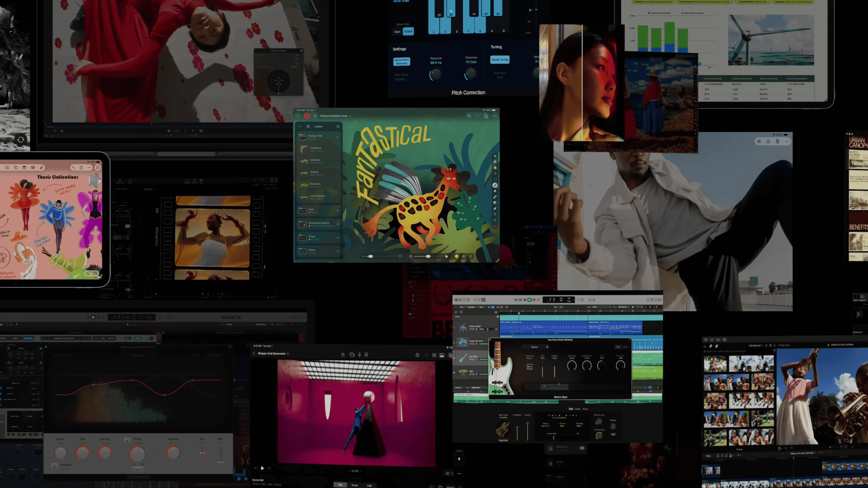Switch Show Pitch to Input
Image resolution: width=868 pixels, height=488 pixels.
click(x=397, y=32)
